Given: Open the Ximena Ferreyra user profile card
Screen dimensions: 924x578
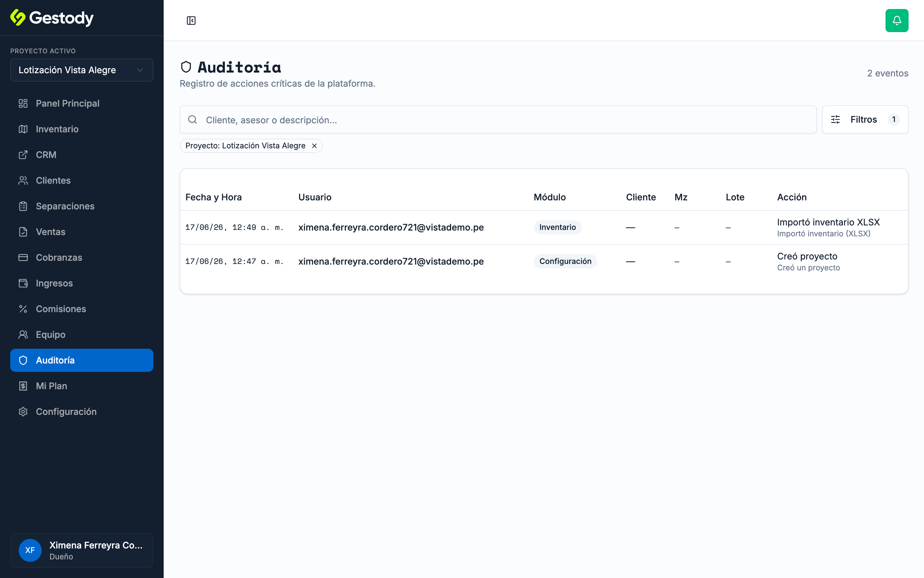Looking at the screenshot, I should (82, 550).
